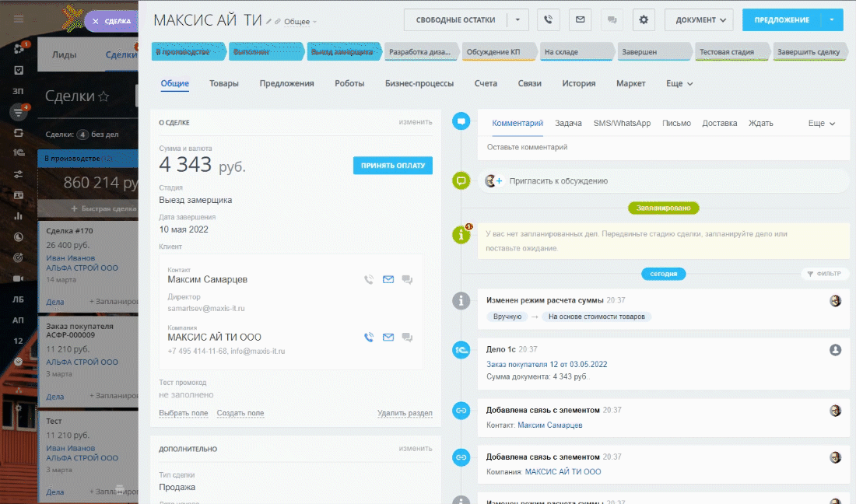The image size is (856, 504).
Task: Click the phone call icon in header
Action: (549, 19)
